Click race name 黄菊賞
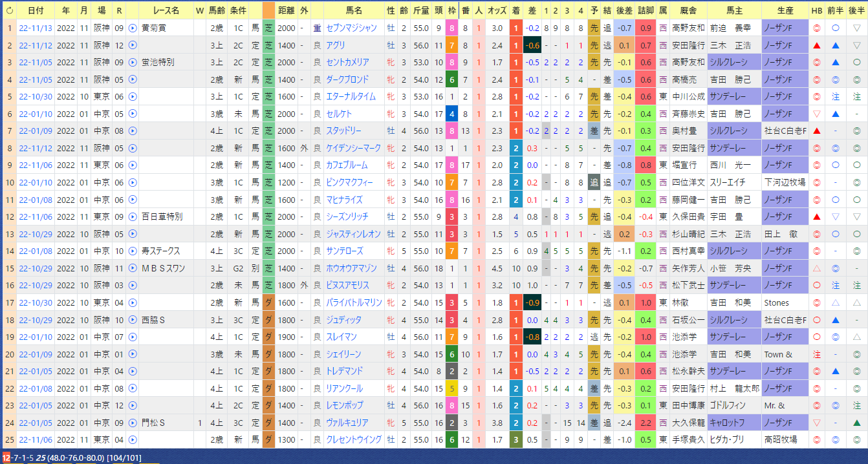 154,28
